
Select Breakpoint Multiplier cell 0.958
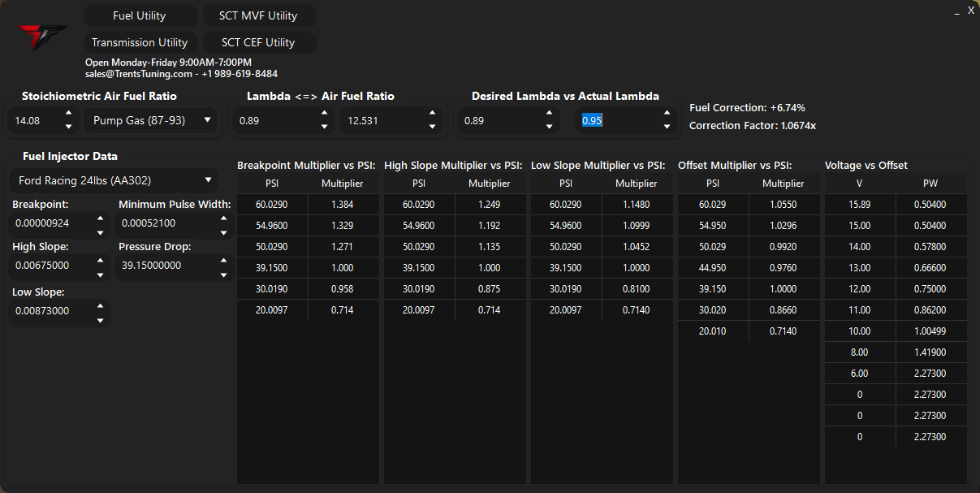pos(343,289)
